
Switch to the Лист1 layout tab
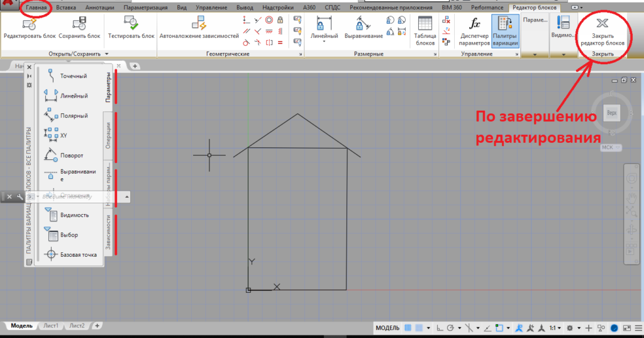[x=50, y=325]
